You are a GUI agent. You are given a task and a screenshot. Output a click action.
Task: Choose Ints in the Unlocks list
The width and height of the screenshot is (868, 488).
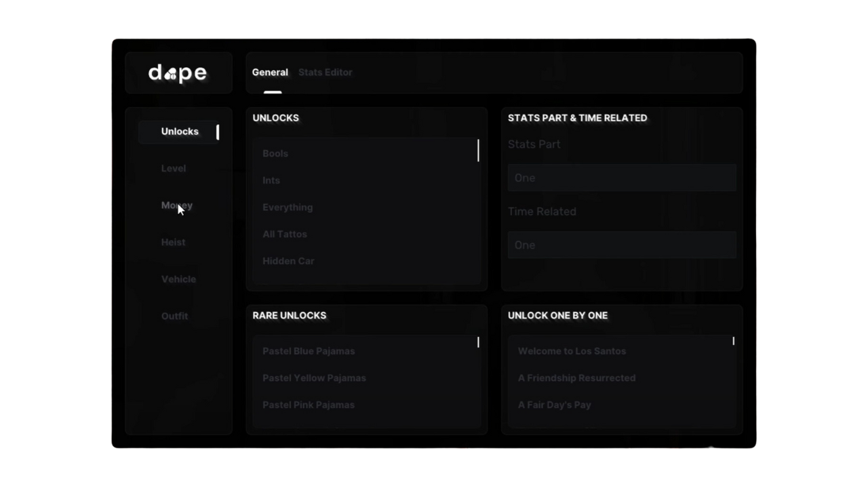(271, 180)
